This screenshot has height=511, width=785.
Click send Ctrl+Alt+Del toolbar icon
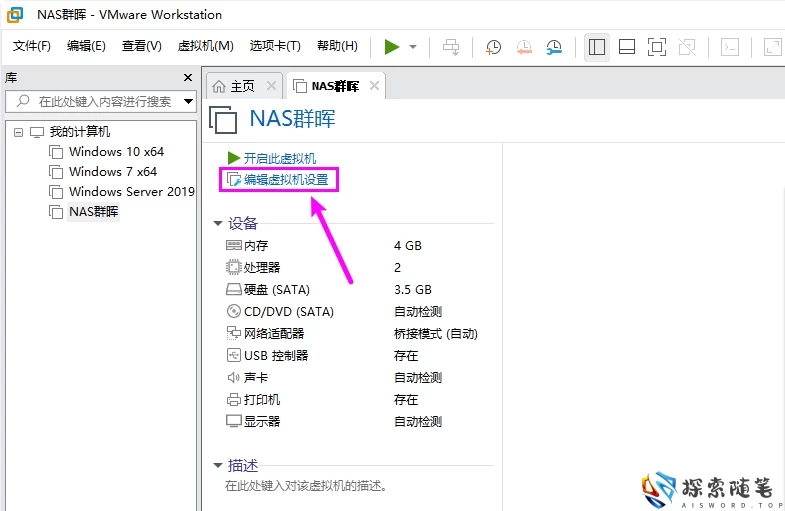(451, 47)
